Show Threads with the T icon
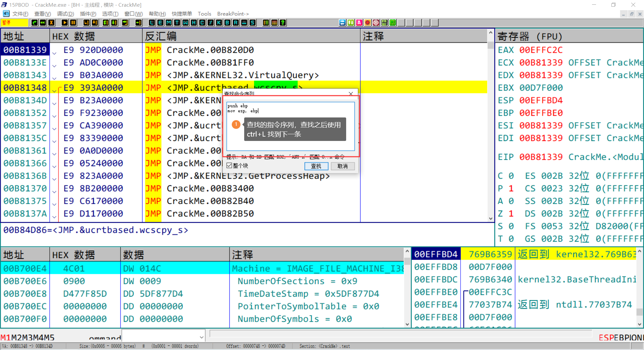The width and height of the screenshot is (644, 350). coord(177,22)
